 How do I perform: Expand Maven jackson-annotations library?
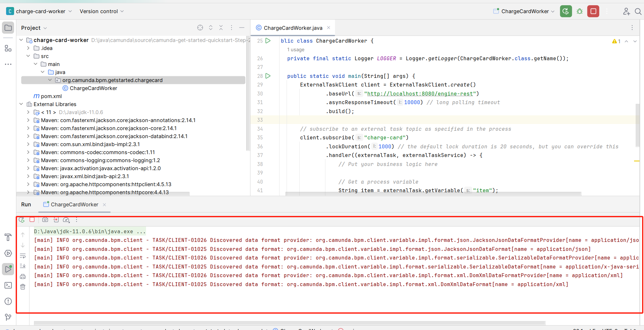click(x=28, y=120)
